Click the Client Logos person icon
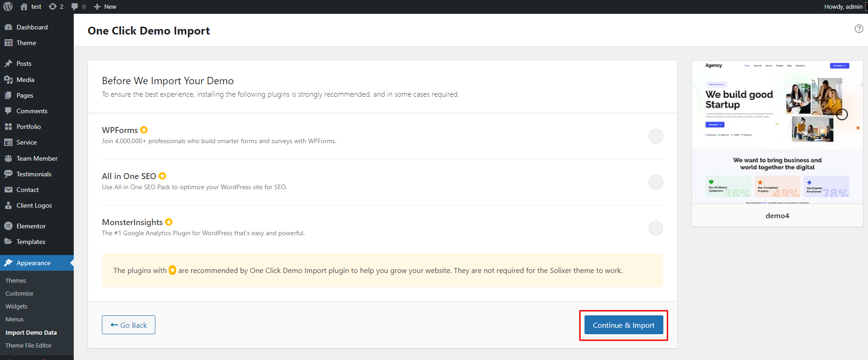Viewport: 868px width, 360px height. [8, 205]
